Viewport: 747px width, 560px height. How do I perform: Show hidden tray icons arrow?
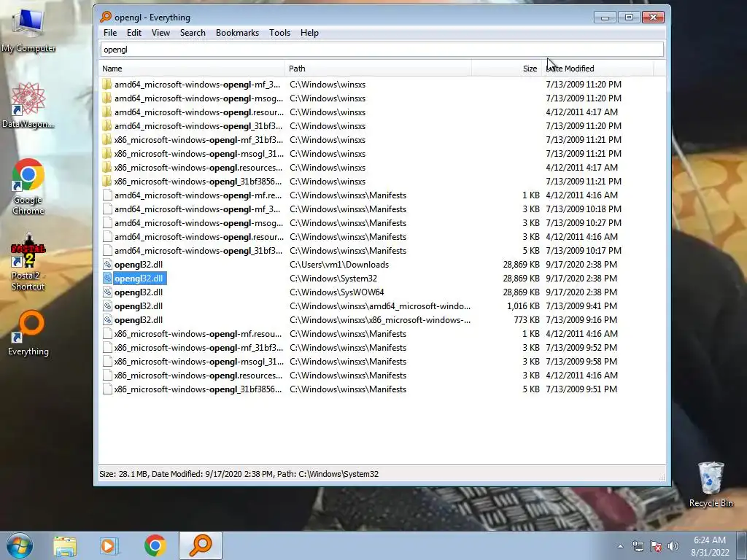tap(620, 546)
